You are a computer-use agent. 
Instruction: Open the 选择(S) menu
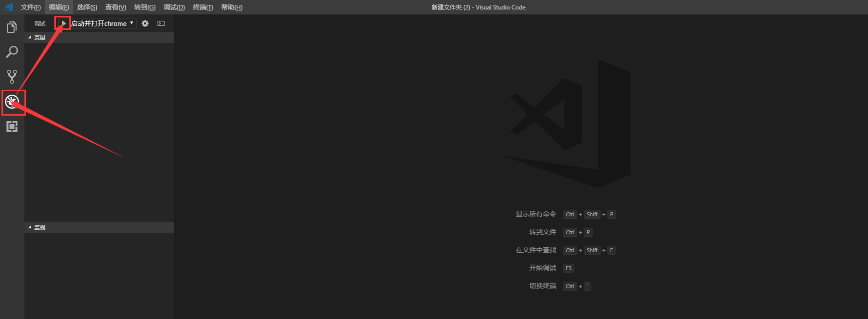[x=87, y=7]
